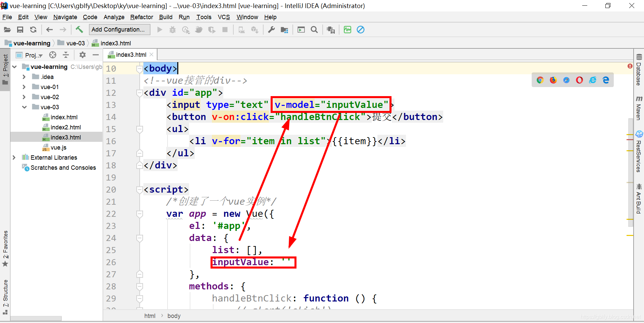
Task: Open the Navigate menu
Action: click(x=65, y=17)
